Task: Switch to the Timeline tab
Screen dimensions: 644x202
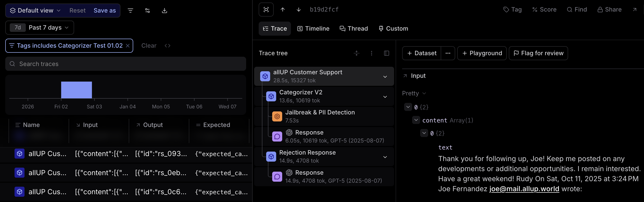Action: 313,29
